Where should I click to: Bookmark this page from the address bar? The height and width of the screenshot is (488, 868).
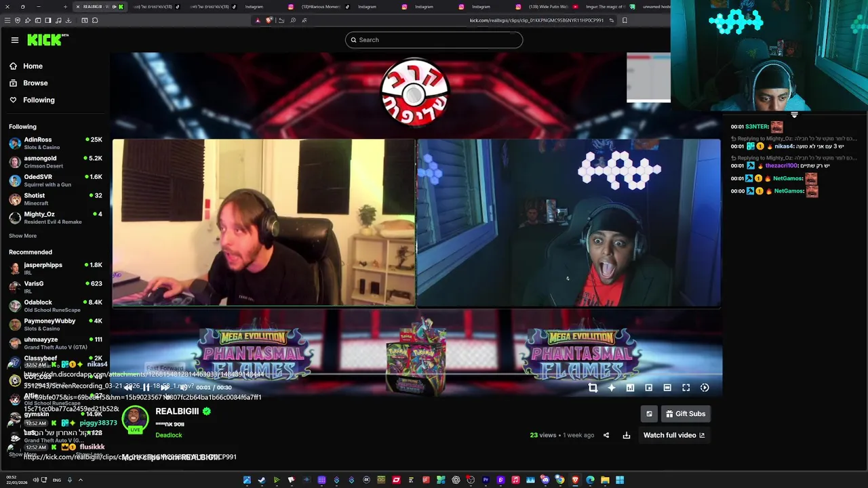click(625, 20)
